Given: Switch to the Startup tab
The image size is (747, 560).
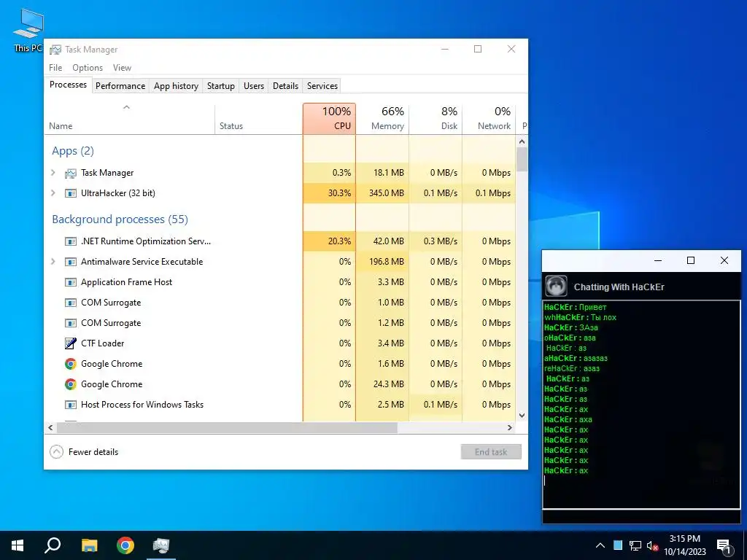Looking at the screenshot, I should coord(220,86).
